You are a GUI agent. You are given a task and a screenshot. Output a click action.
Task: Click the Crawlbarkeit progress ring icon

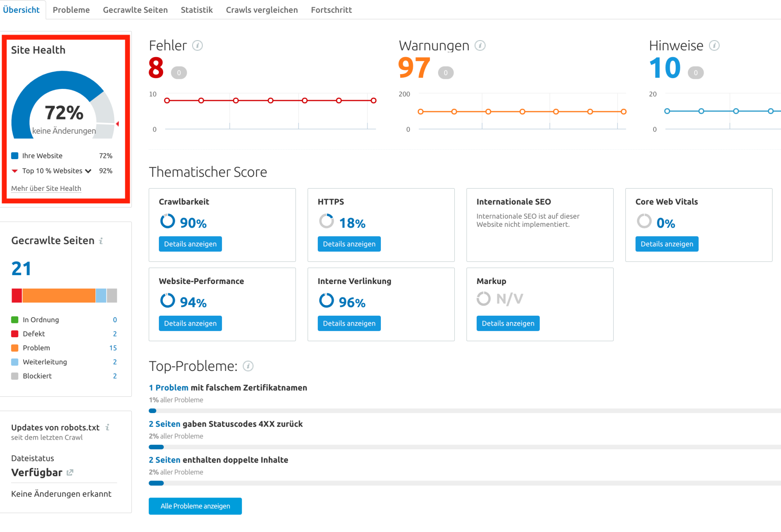tap(167, 221)
